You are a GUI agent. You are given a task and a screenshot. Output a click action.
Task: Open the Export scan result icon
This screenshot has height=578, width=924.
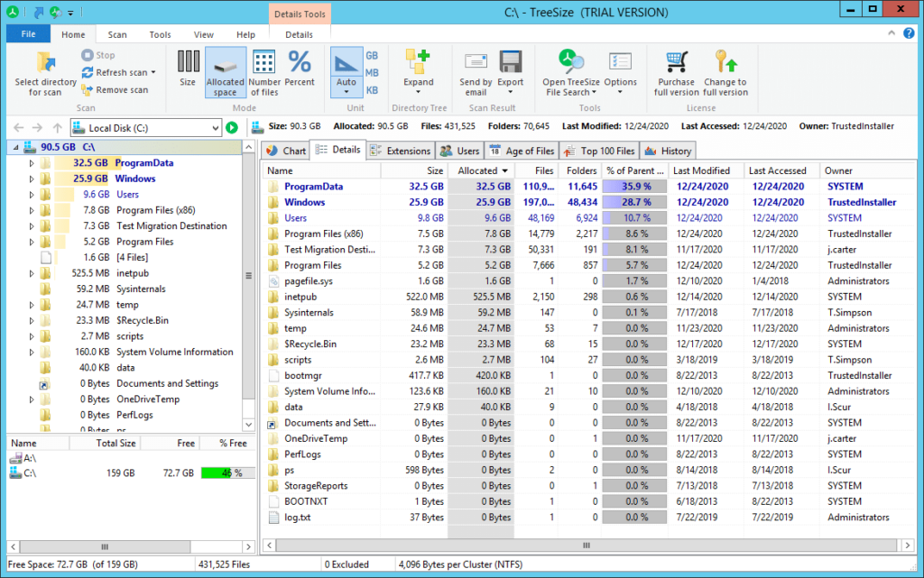pyautogui.click(x=511, y=63)
